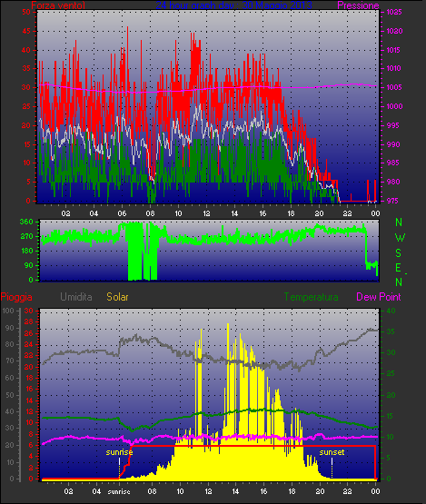Click the 990 value on the pressure axis
The image size is (426, 504).
tap(393, 144)
